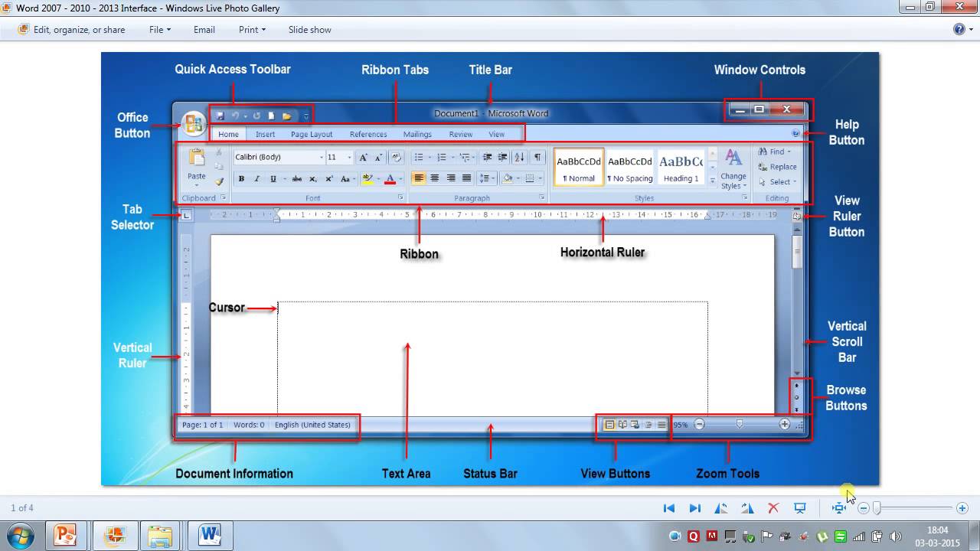Toggle Superscript formatting
980x551 pixels.
[x=329, y=179]
